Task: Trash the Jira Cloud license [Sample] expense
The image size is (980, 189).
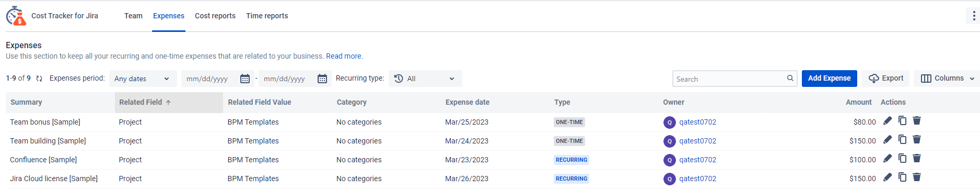Action: click(917, 177)
